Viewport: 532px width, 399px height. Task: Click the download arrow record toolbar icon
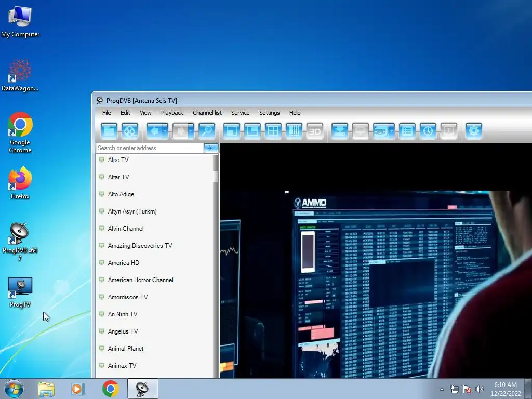[340, 131]
